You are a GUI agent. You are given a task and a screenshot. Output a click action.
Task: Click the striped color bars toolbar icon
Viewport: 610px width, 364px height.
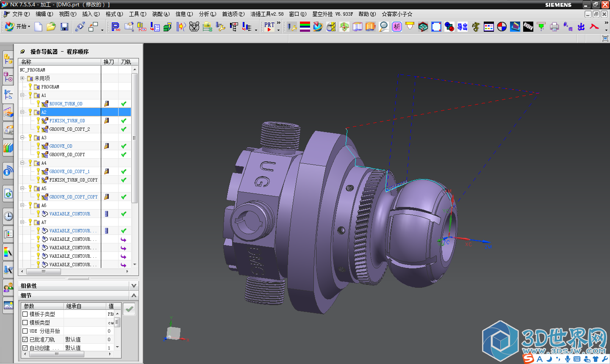tap(305, 27)
